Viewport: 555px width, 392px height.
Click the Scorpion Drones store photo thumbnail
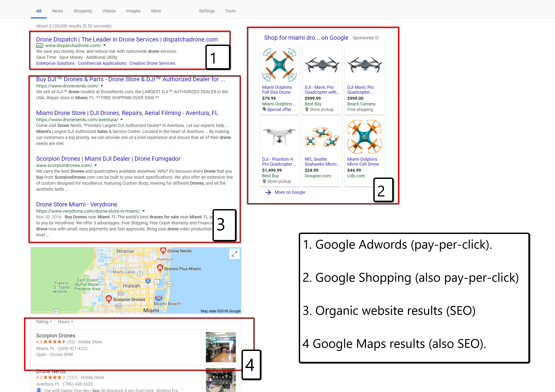point(220,347)
